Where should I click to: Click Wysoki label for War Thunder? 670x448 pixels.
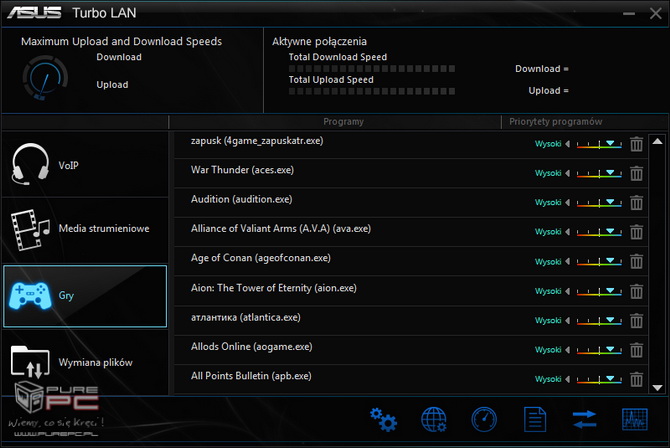[x=548, y=173]
